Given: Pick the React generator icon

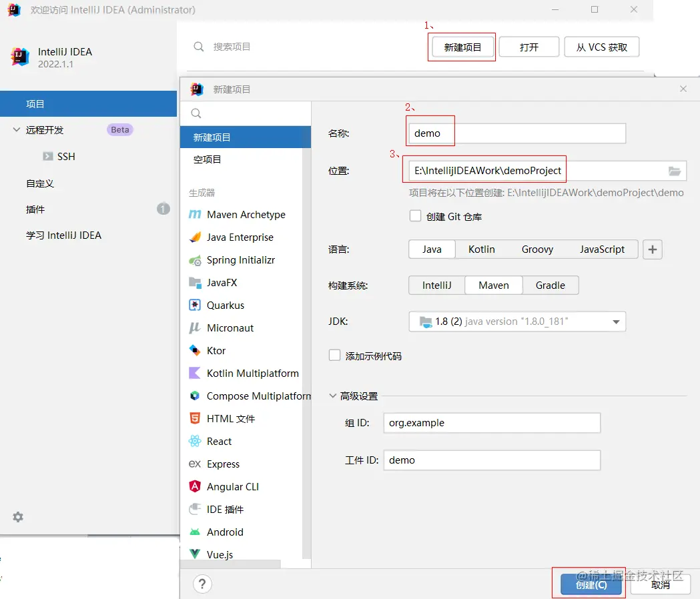Looking at the screenshot, I should [195, 441].
